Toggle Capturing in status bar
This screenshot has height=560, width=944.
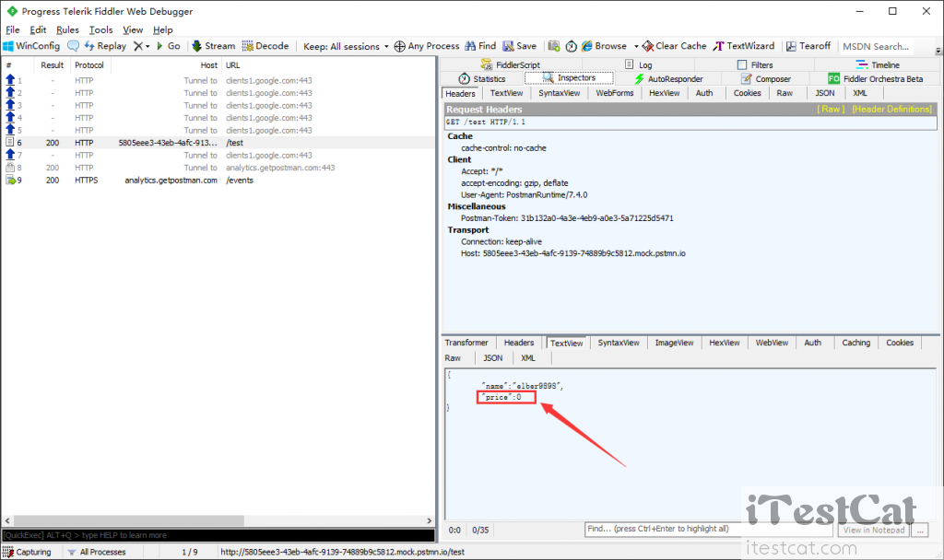27,552
